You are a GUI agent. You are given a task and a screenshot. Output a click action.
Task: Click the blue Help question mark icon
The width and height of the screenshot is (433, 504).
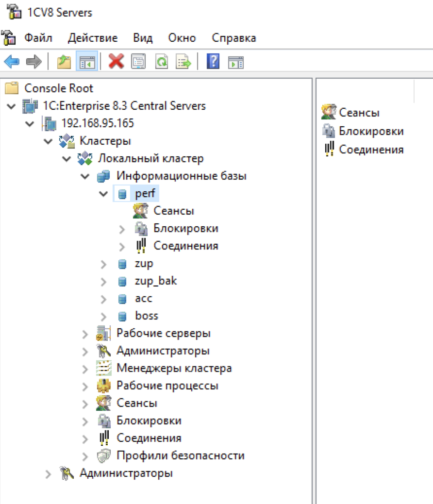click(213, 61)
